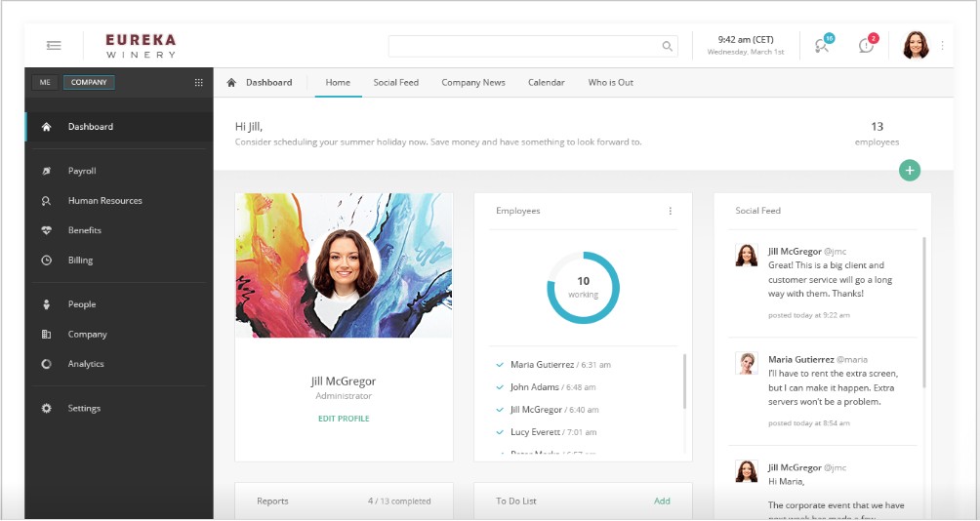
Task: Click the Employees list scrollbar
Action: coord(684,381)
